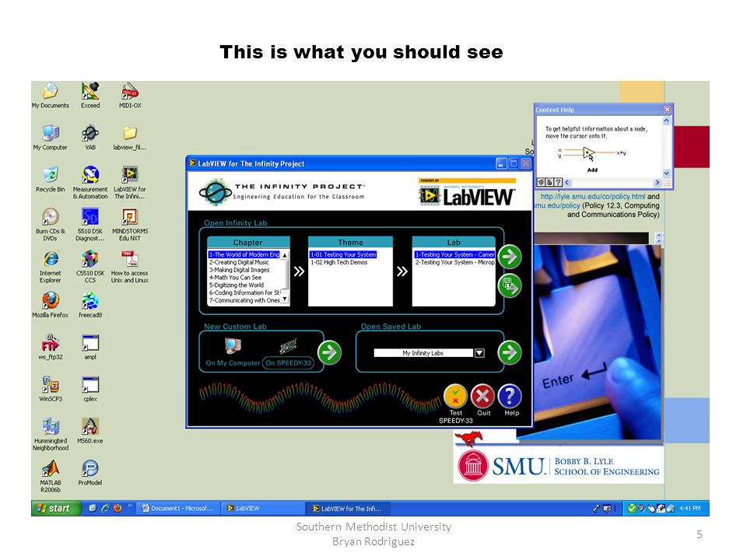Open the labview_fil... folder icon
Viewport: 747px width, 560px height.
(x=130, y=137)
